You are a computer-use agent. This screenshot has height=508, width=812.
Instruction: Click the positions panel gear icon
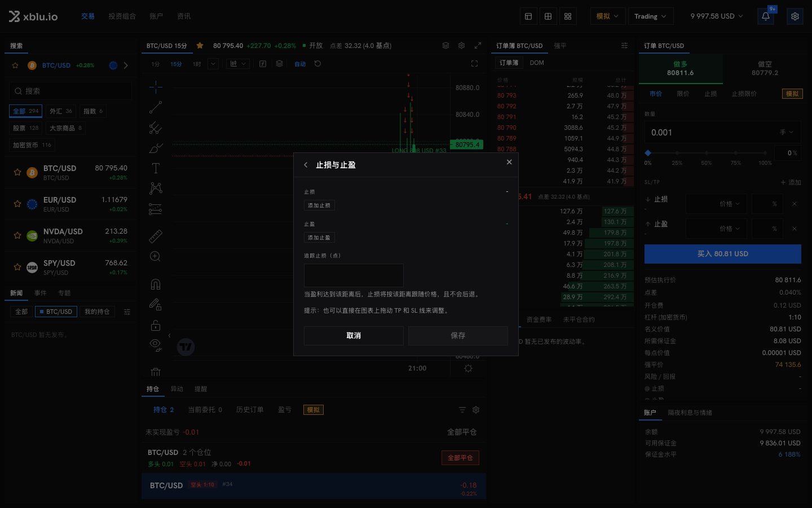click(x=476, y=410)
